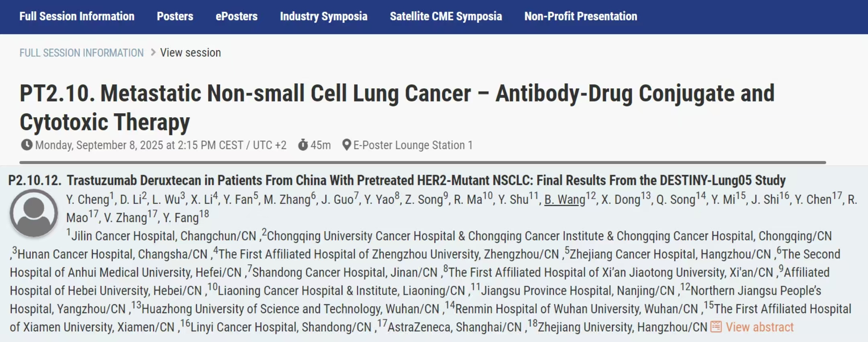Click underlined presenter name B. Wang
Viewport: 868px width, 342px height.
pyautogui.click(x=564, y=199)
